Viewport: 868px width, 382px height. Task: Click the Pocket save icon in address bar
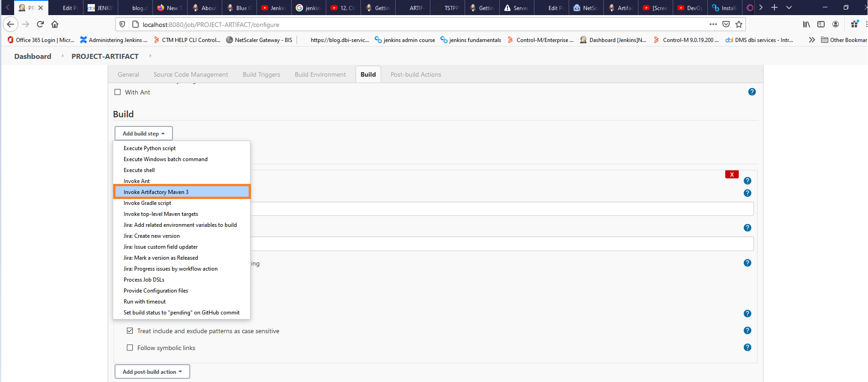(726, 24)
